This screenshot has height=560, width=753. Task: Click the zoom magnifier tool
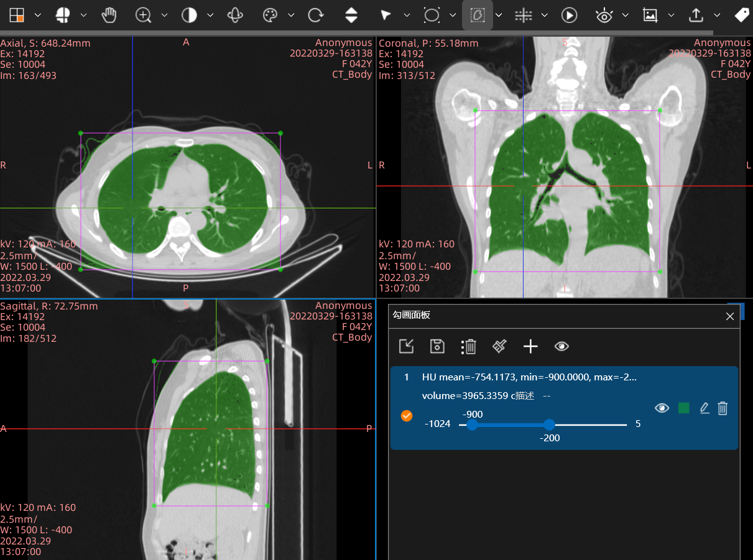tap(144, 16)
